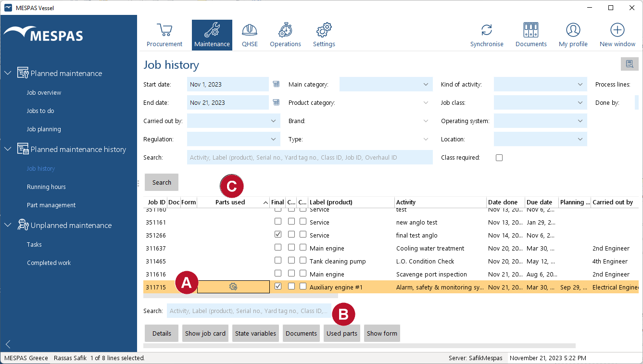Uncheck Final for job 311715
Viewport: 643px width, 364px height.
(278, 286)
